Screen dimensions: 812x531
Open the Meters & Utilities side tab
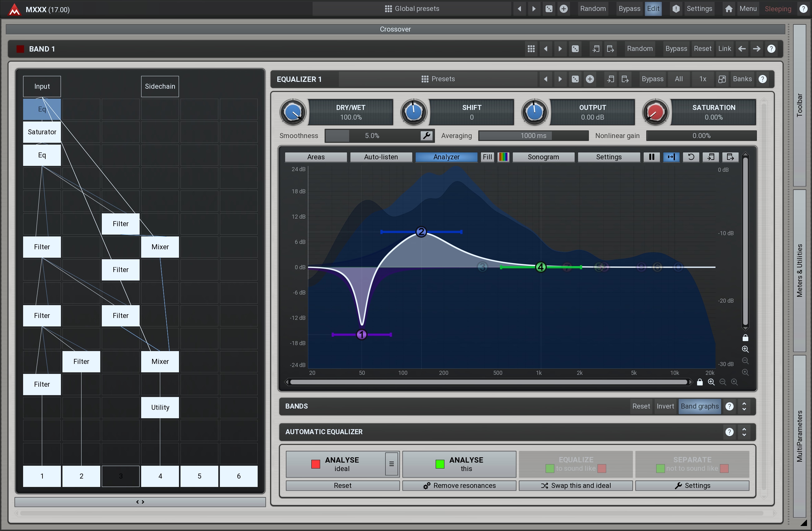click(800, 270)
